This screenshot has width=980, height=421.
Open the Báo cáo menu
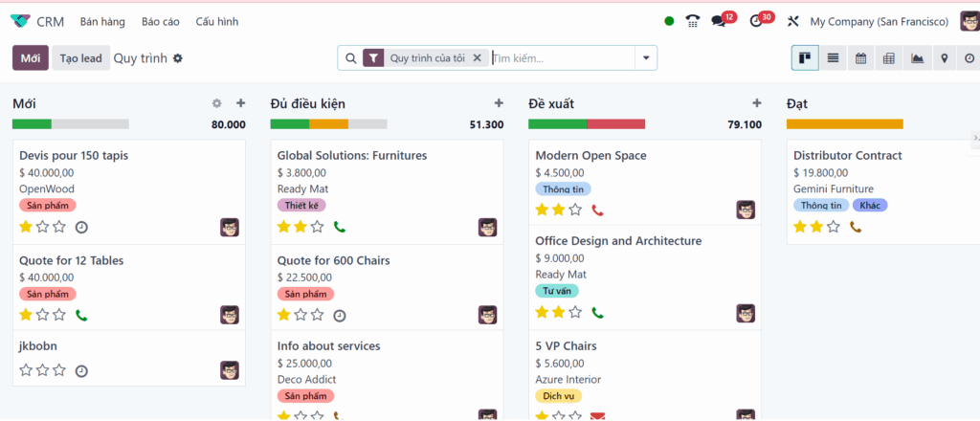click(x=160, y=21)
